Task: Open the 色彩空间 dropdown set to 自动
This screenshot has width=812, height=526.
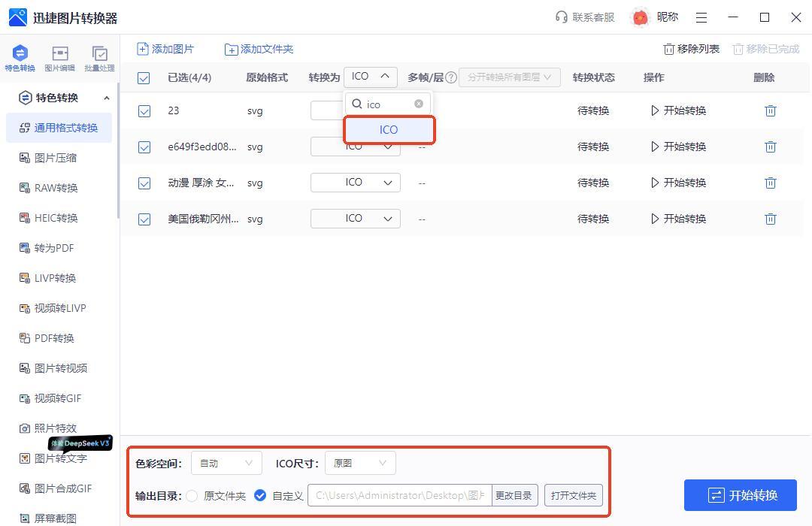Action: pyautogui.click(x=226, y=463)
